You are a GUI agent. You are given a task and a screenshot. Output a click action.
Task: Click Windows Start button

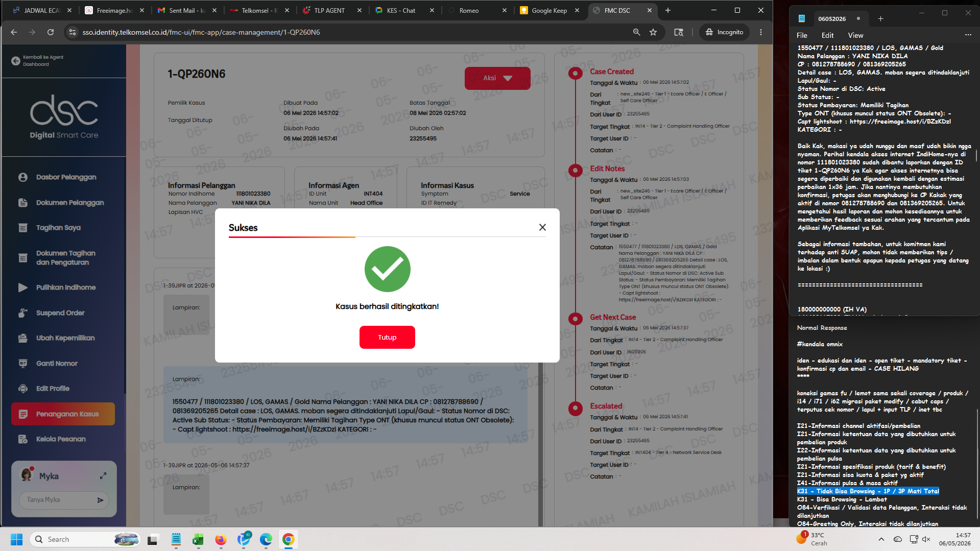click(16, 539)
